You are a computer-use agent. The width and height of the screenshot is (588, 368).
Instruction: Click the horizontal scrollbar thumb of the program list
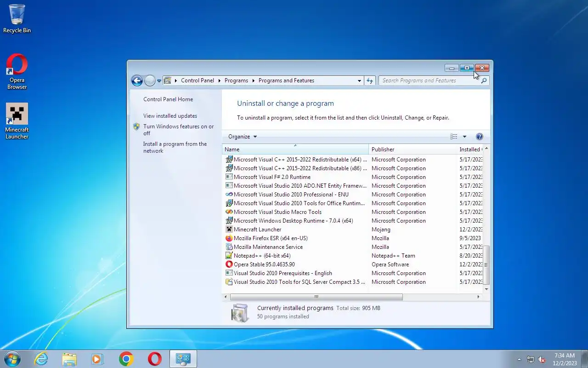(x=316, y=297)
